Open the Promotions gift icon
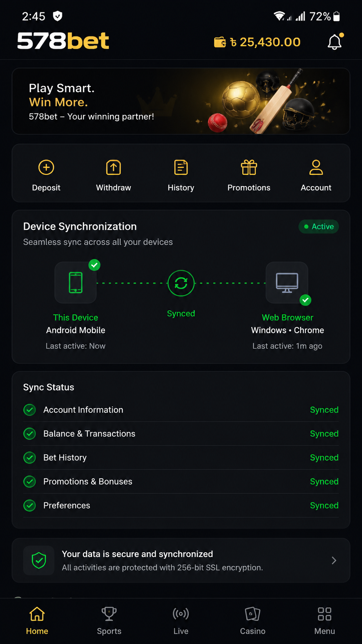This screenshot has height=644, width=362. coord(249,168)
